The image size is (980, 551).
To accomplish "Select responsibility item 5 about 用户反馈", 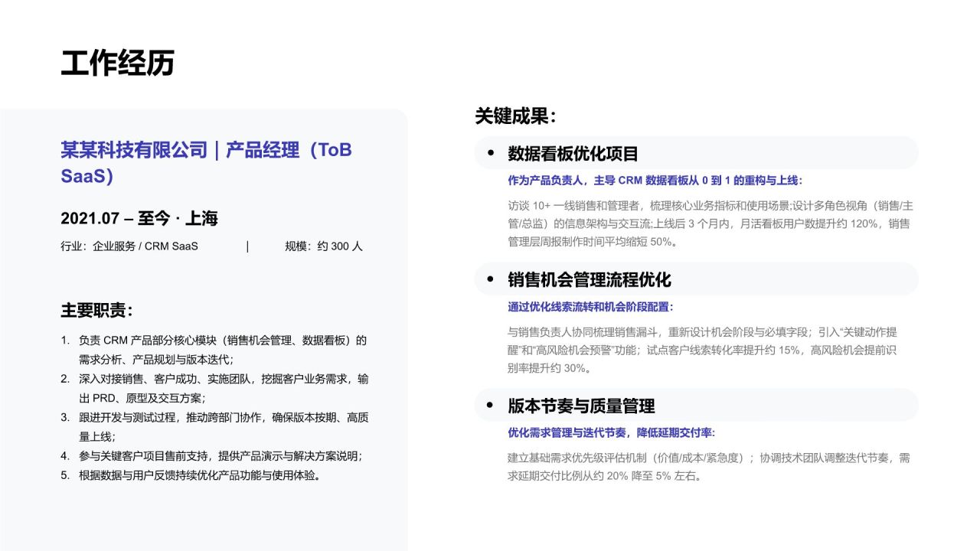I will pos(191,475).
